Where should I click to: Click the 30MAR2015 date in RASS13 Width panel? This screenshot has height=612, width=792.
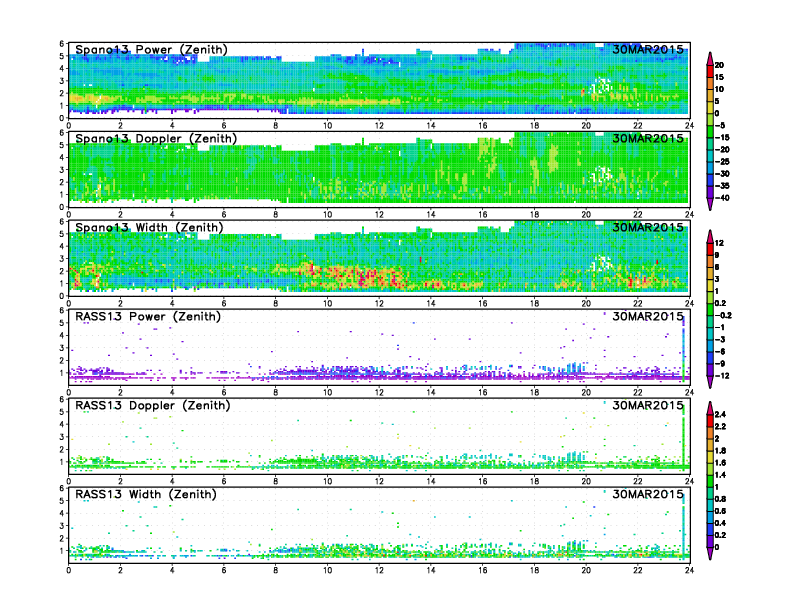[x=648, y=494]
